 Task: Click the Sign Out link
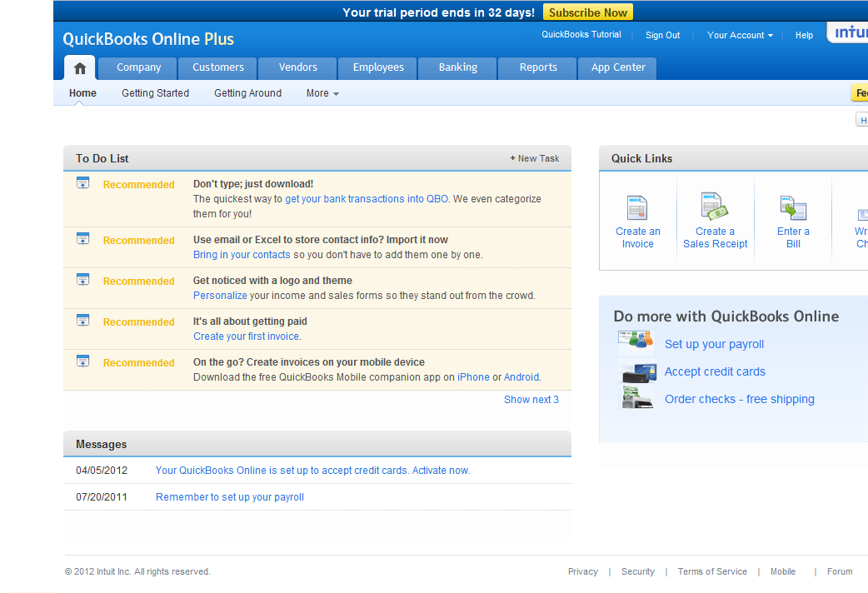pos(662,35)
